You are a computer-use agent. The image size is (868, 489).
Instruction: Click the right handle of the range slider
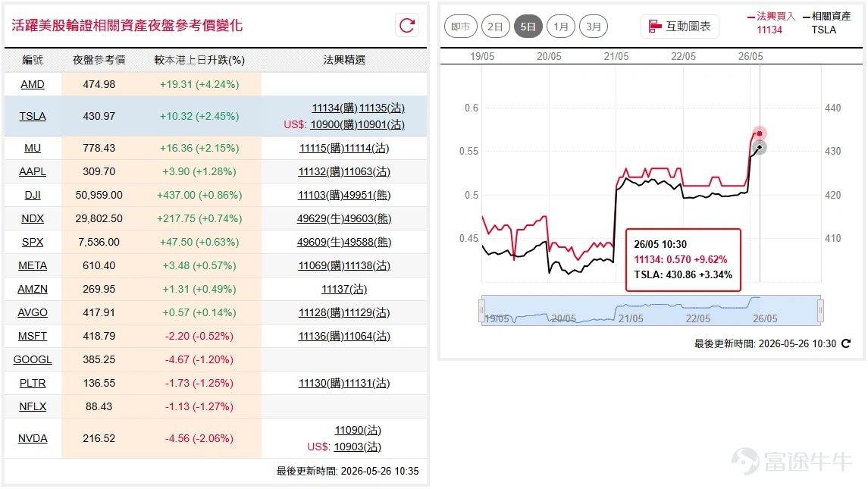820,310
